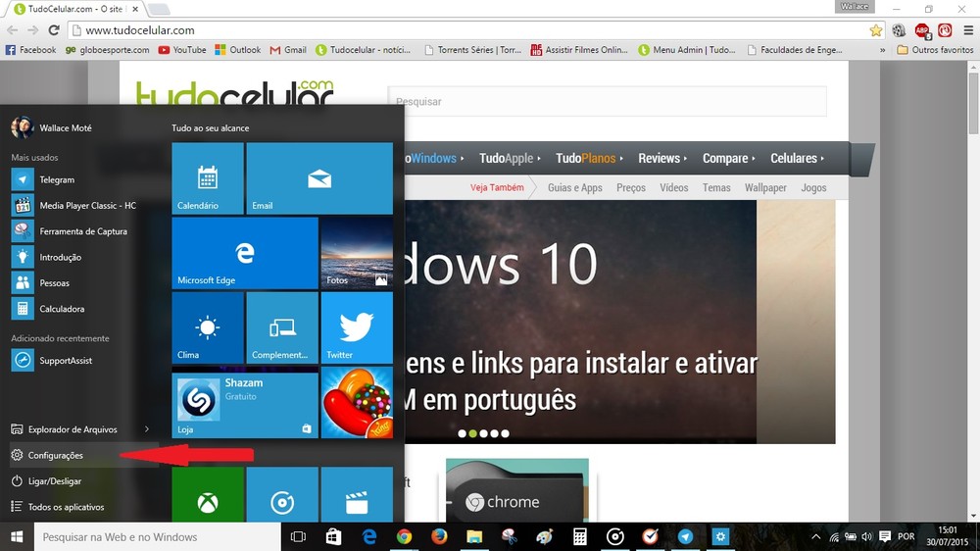Launch Microsoft Edge tile
Screen dimensions: 980x551
pyautogui.click(x=244, y=253)
